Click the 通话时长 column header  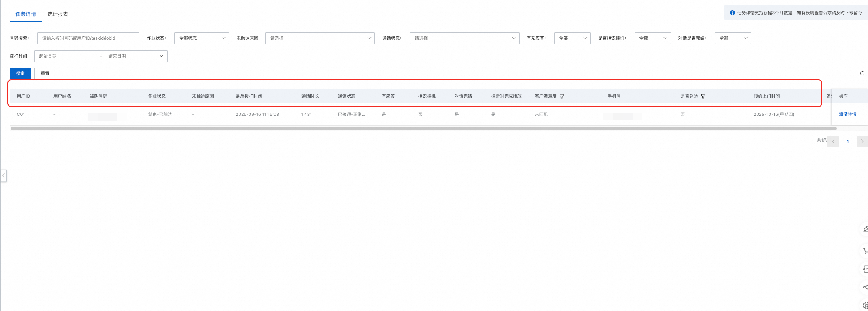pyautogui.click(x=310, y=96)
